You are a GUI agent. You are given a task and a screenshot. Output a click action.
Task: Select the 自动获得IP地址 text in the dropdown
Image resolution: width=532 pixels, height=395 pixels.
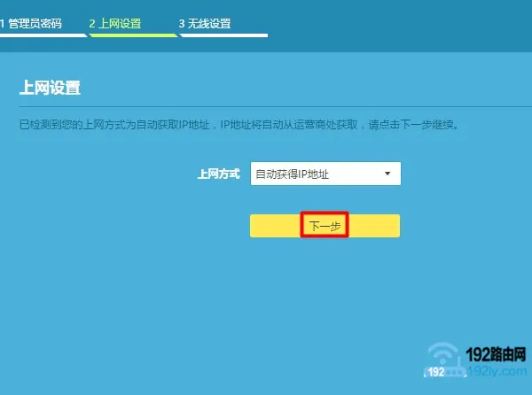[x=292, y=174]
